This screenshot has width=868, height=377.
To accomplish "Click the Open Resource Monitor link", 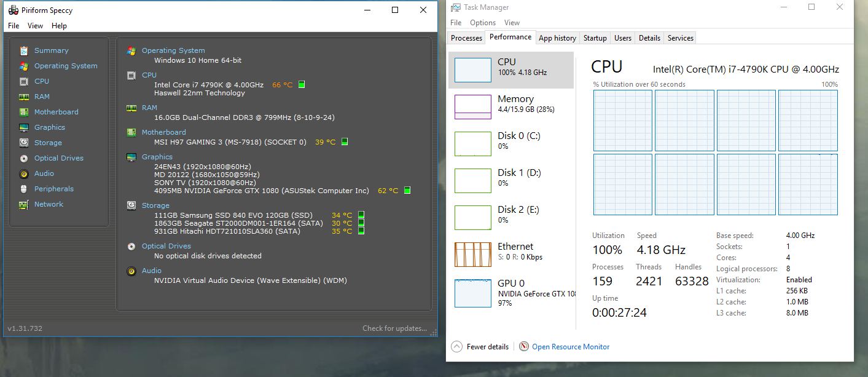I will tap(571, 347).
